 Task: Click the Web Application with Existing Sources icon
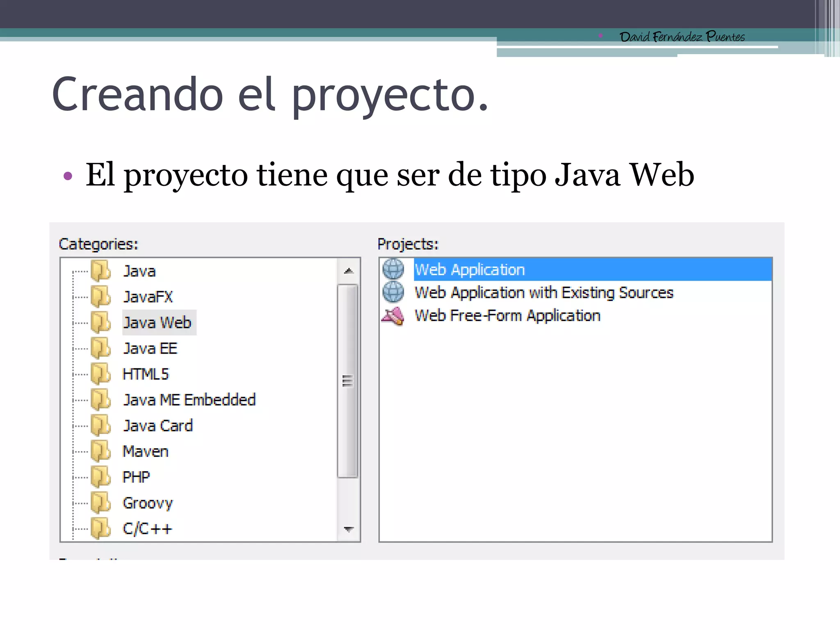point(393,292)
